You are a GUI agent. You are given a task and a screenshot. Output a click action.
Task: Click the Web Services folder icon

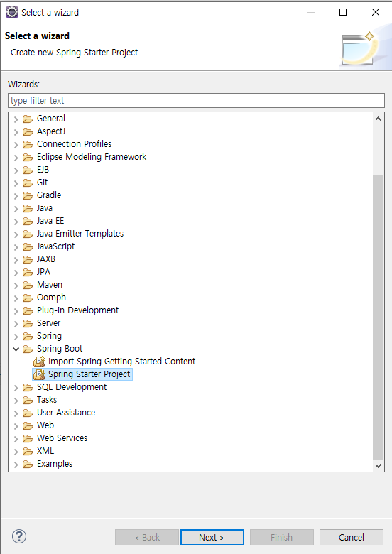tap(28, 438)
